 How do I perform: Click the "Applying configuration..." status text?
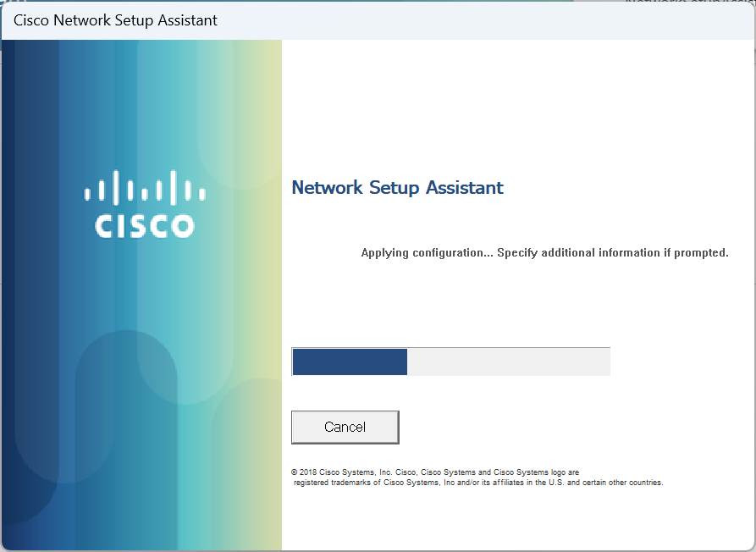(428, 253)
